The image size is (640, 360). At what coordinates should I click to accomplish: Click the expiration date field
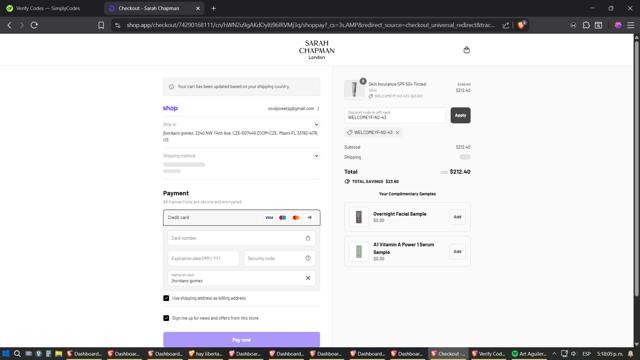203,258
